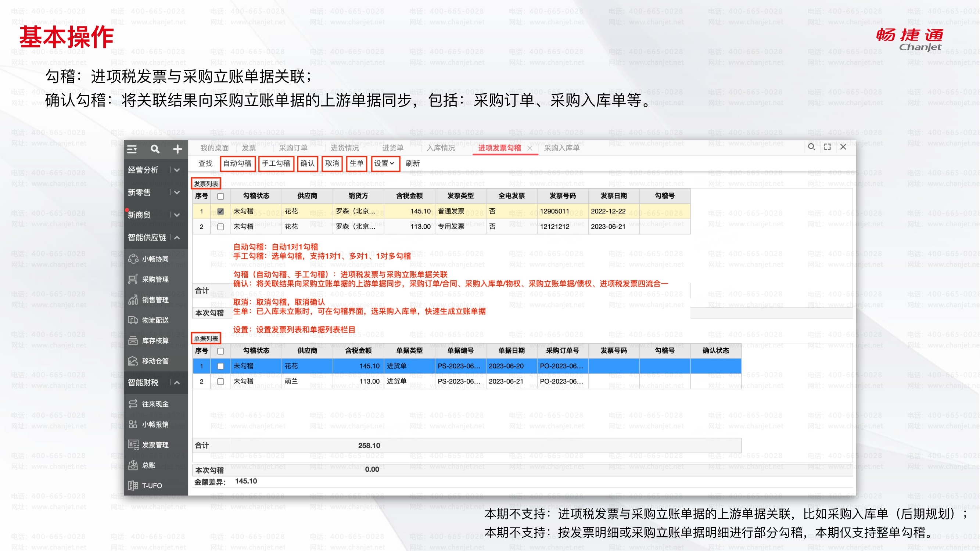Screen dimensions: 980x551
Task: Toggle the sidebar hamburger menu icon
Action: [132, 149]
